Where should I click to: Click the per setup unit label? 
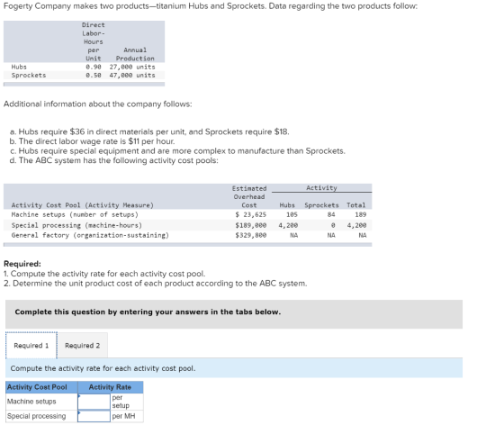pos(121,402)
